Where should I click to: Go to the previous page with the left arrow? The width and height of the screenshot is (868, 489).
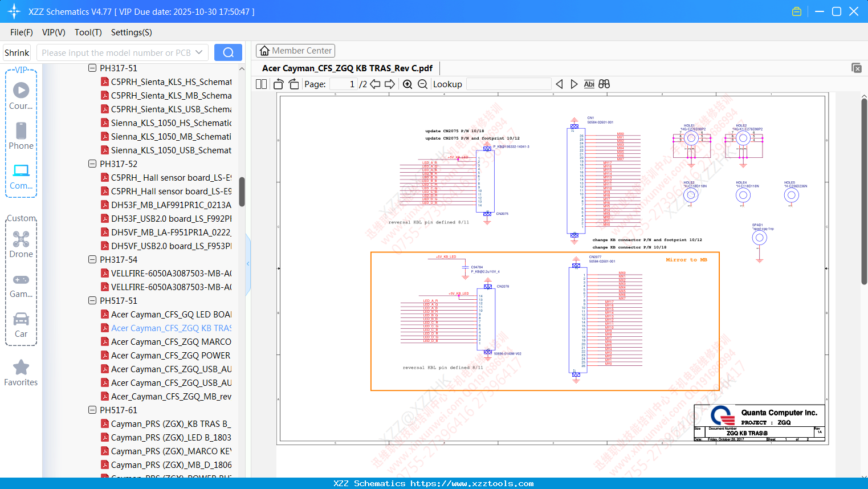(375, 84)
